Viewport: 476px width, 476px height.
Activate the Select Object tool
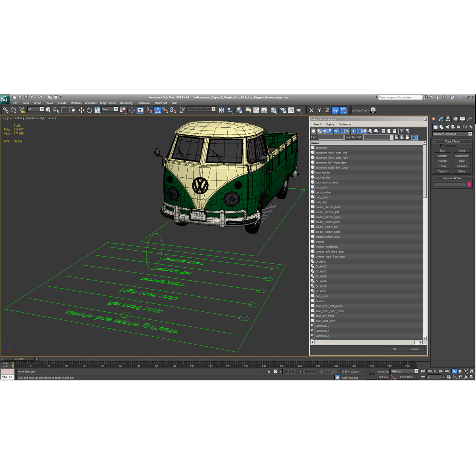click(48, 110)
